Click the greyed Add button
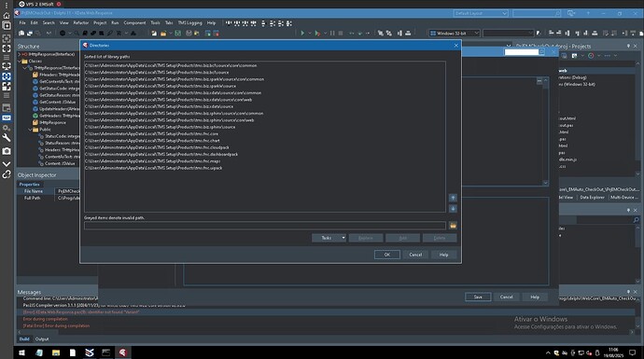 [x=402, y=238]
